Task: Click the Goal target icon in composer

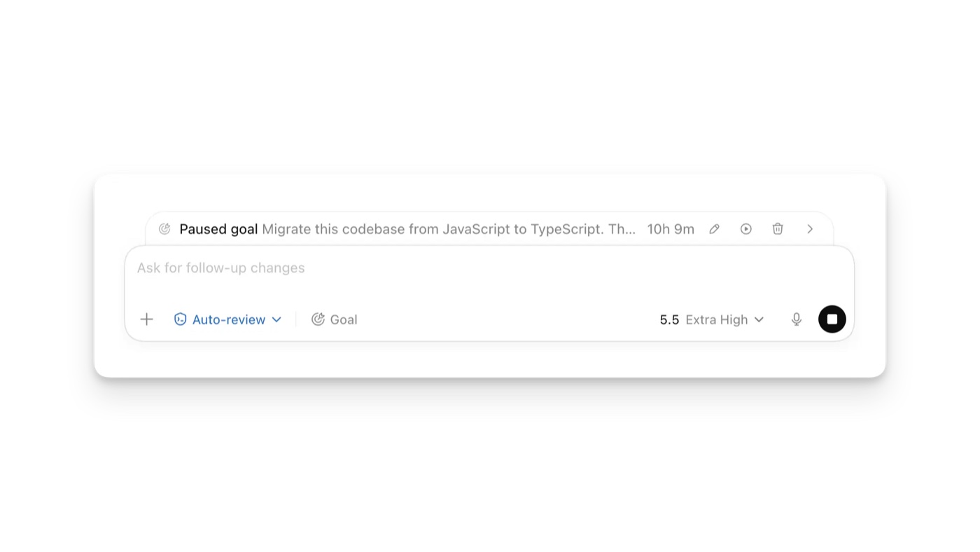Action: [318, 319]
